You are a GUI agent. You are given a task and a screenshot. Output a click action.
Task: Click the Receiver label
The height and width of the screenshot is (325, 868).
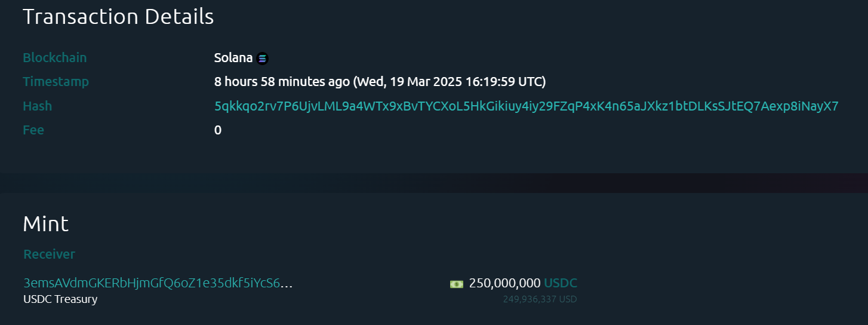tap(49, 255)
